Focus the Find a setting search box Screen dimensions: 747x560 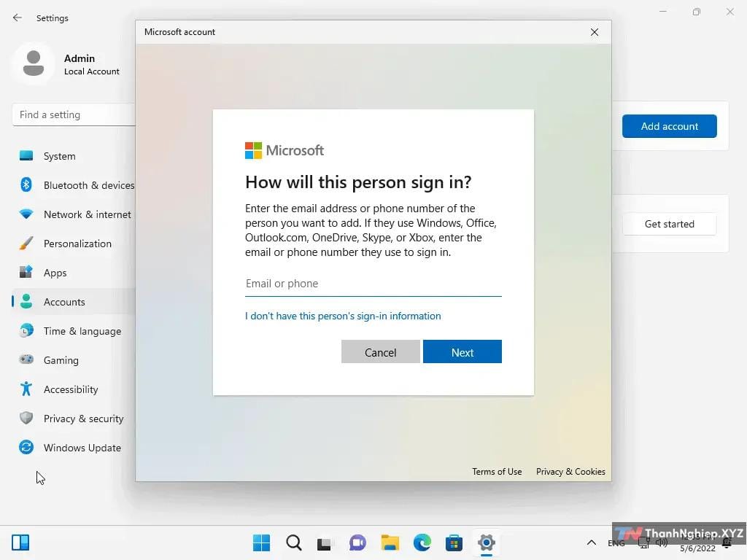74,114
